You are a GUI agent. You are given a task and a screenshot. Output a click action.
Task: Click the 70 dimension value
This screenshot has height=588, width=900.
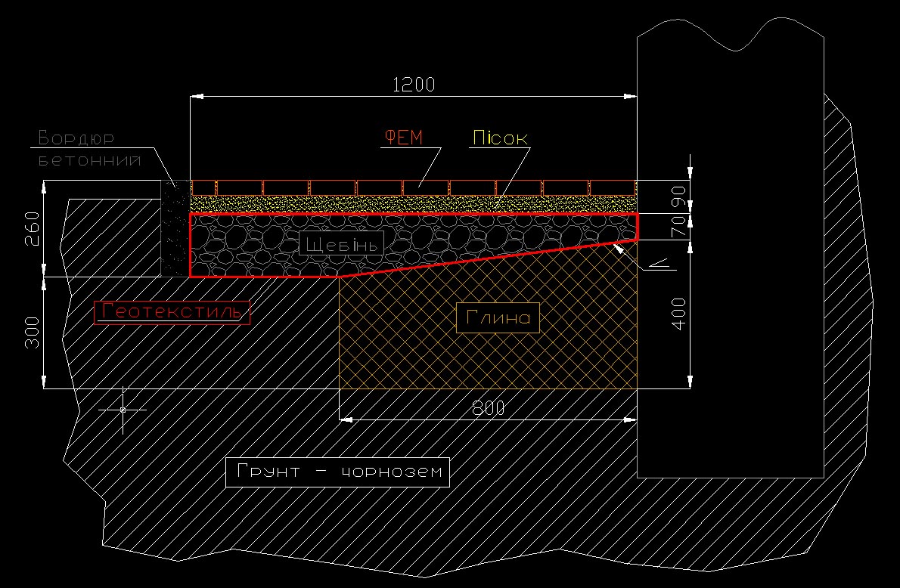pos(678,227)
